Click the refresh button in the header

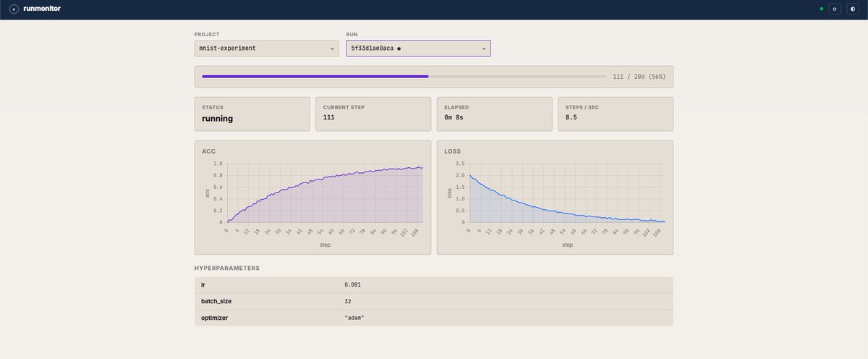834,9
